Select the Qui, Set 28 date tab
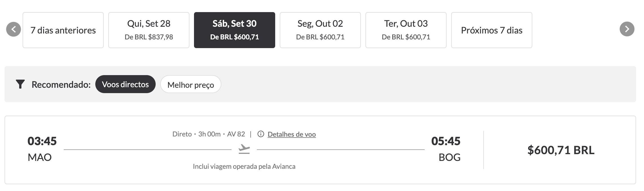This screenshot has height=191, width=644. [149, 30]
